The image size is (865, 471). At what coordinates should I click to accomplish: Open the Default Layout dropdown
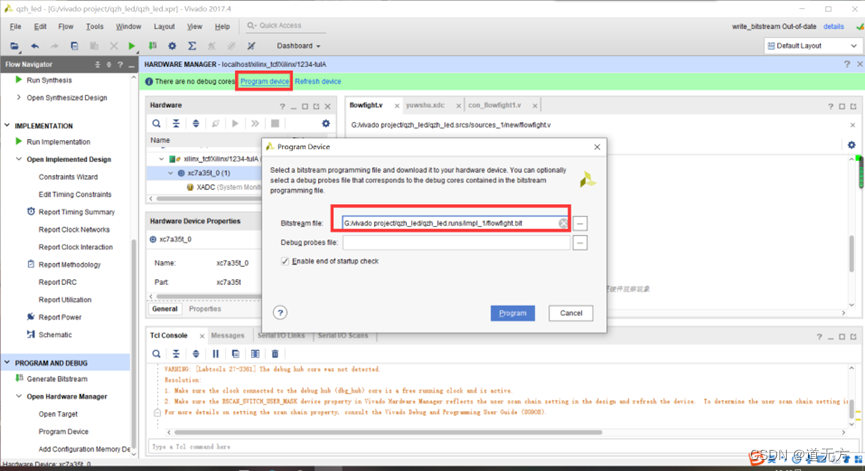coord(812,46)
